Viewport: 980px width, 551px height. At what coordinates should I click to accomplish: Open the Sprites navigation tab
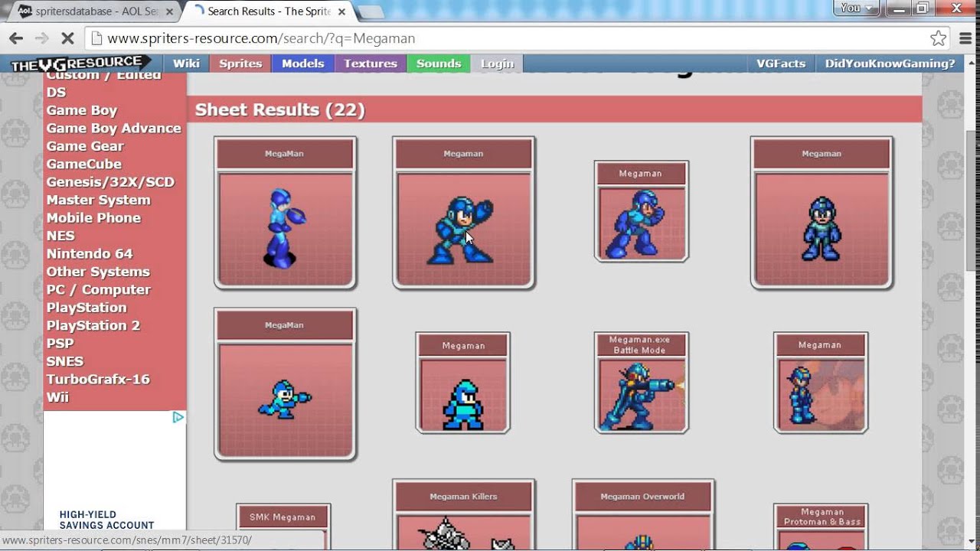pyautogui.click(x=240, y=64)
